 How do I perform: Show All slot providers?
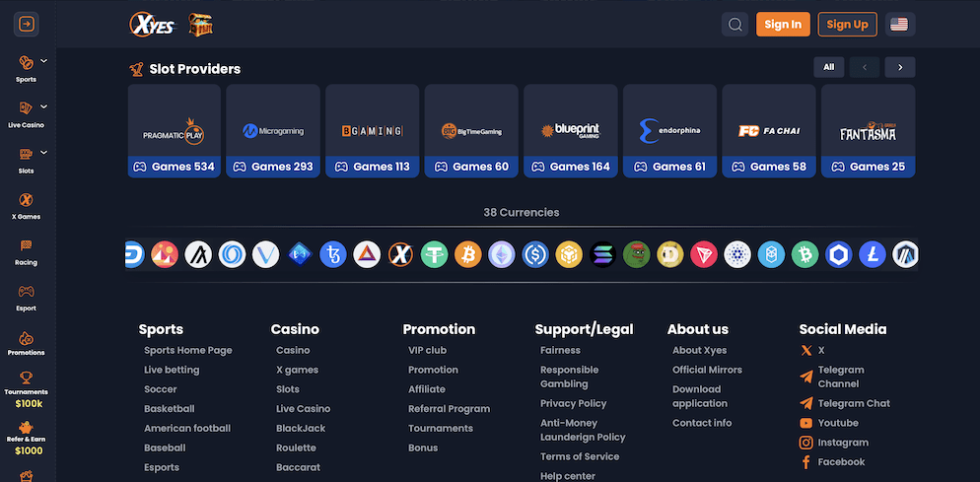tap(829, 67)
